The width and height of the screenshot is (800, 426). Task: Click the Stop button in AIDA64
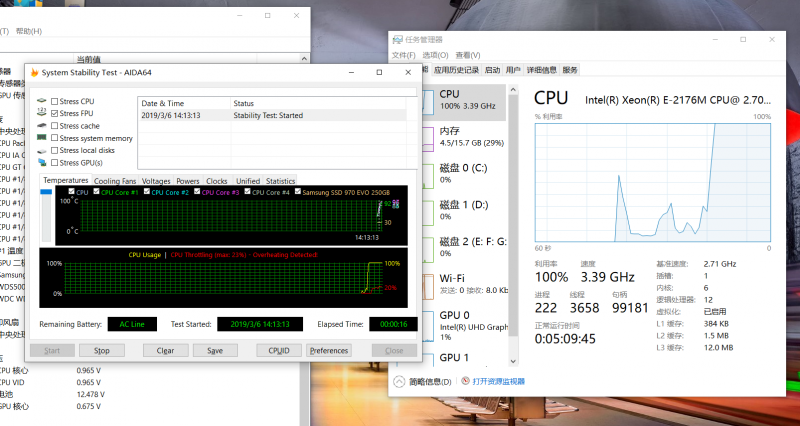(102, 350)
